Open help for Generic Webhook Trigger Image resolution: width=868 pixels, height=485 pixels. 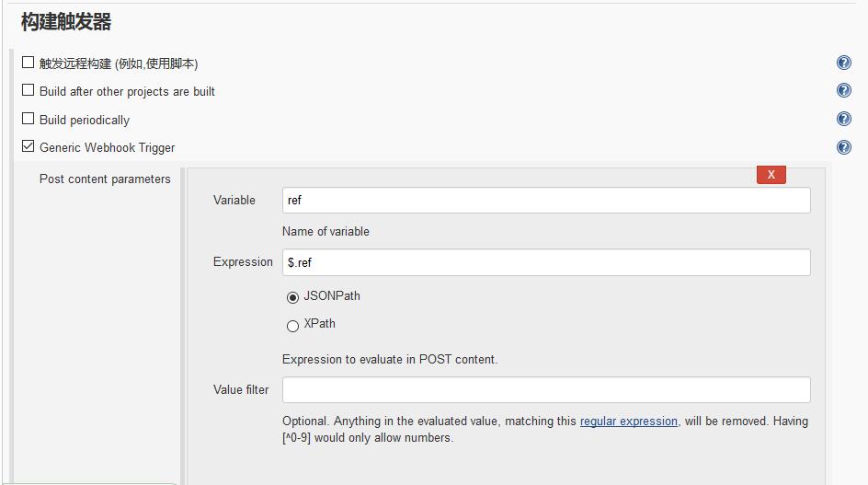tap(844, 147)
